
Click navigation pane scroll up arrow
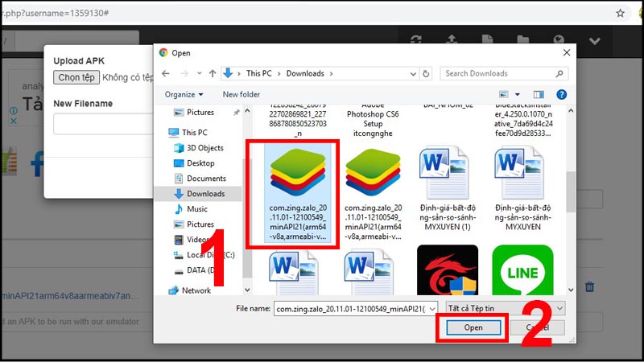click(247, 111)
